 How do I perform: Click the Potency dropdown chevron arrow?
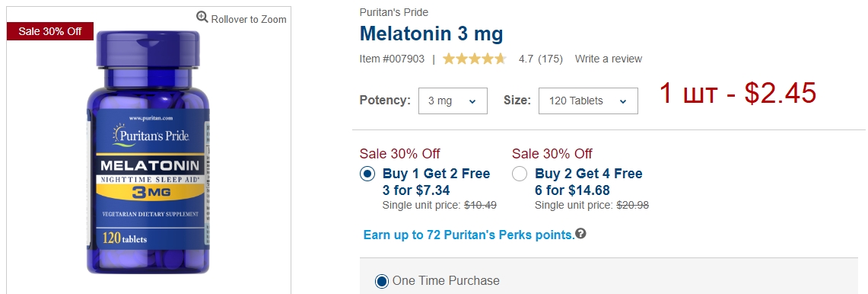pos(472,101)
